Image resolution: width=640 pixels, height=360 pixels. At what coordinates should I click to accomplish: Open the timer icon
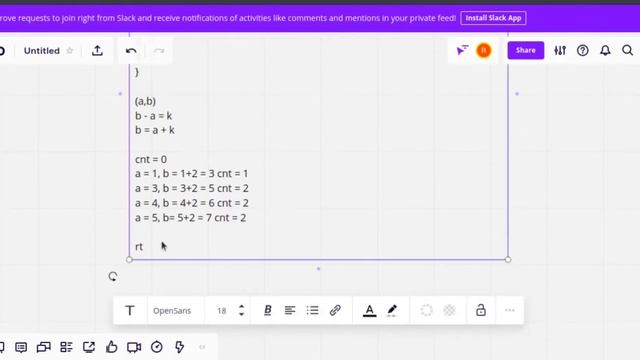coord(157,347)
